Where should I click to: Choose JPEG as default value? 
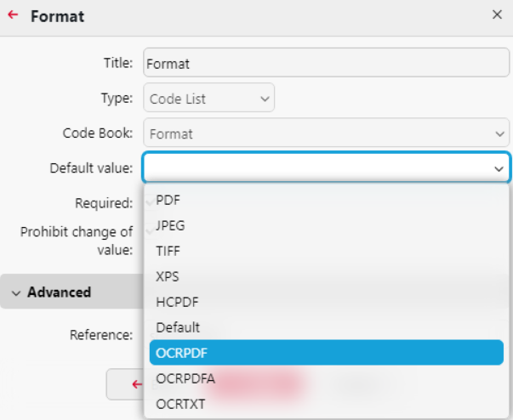coord(170,225)
